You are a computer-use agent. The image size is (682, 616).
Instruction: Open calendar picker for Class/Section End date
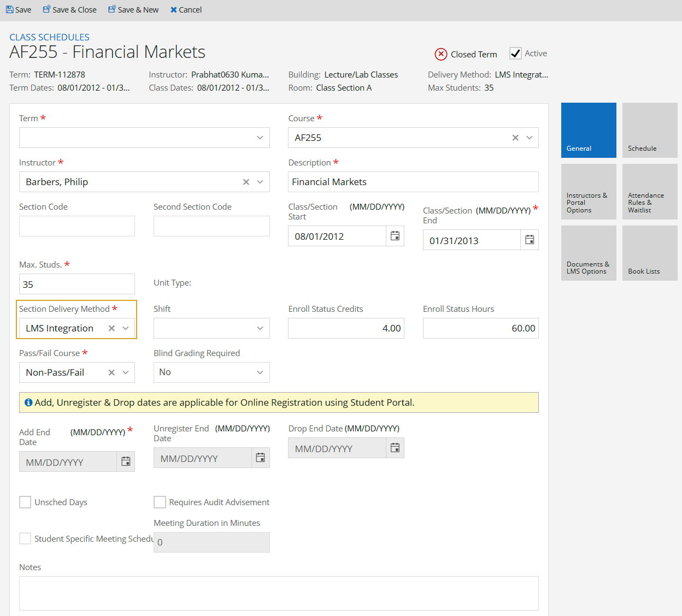[529, 240]
